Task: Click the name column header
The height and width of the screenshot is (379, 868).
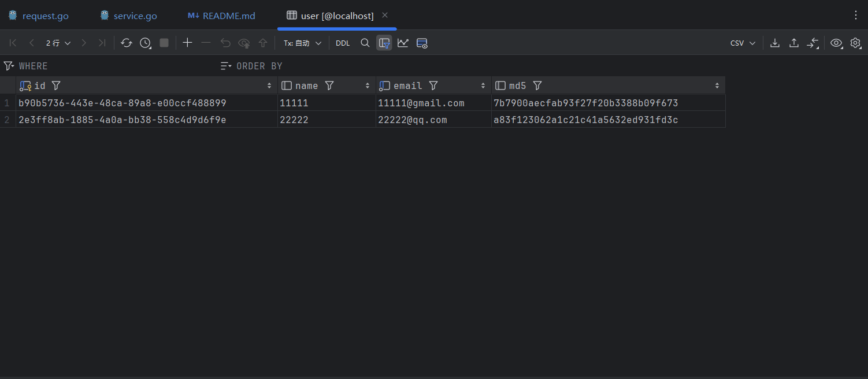Action: [x=327, y=86]
